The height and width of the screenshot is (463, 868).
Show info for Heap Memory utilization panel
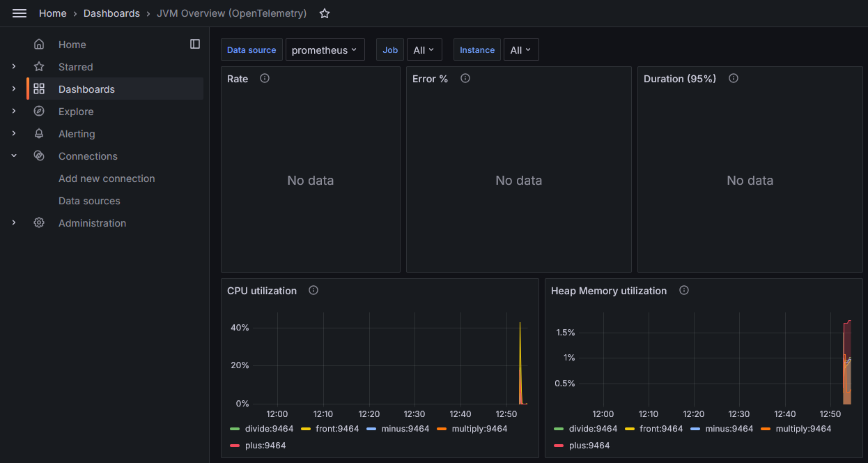click(x=684, y=290)
